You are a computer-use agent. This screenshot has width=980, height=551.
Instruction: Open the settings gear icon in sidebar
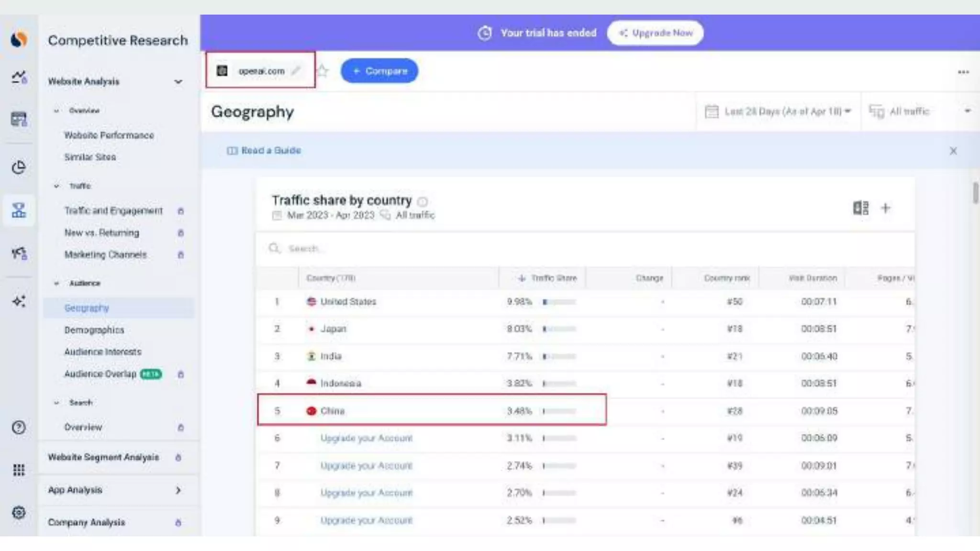click(x=19, y=513)
